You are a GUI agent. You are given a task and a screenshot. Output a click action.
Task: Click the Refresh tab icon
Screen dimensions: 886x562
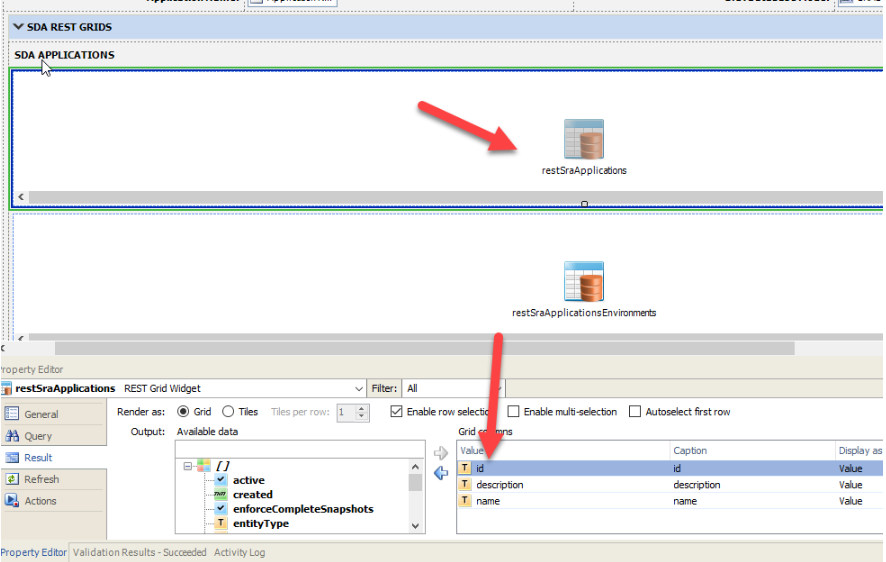tap(12, 479)
